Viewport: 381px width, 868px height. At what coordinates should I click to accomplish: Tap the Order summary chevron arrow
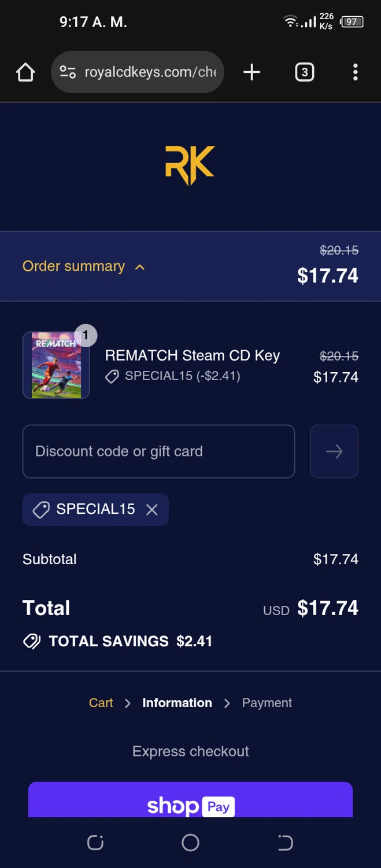[140, 267]
